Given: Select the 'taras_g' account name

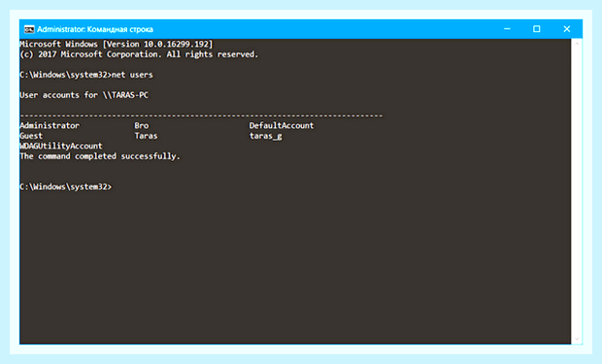Looking at the screenshot, I should pos(266,136).
